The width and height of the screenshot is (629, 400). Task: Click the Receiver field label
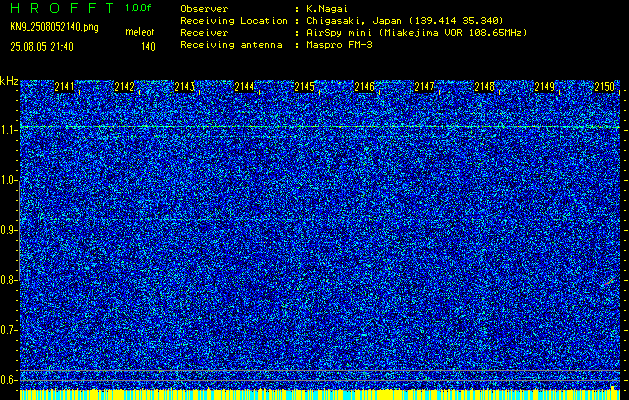point(204,32)
